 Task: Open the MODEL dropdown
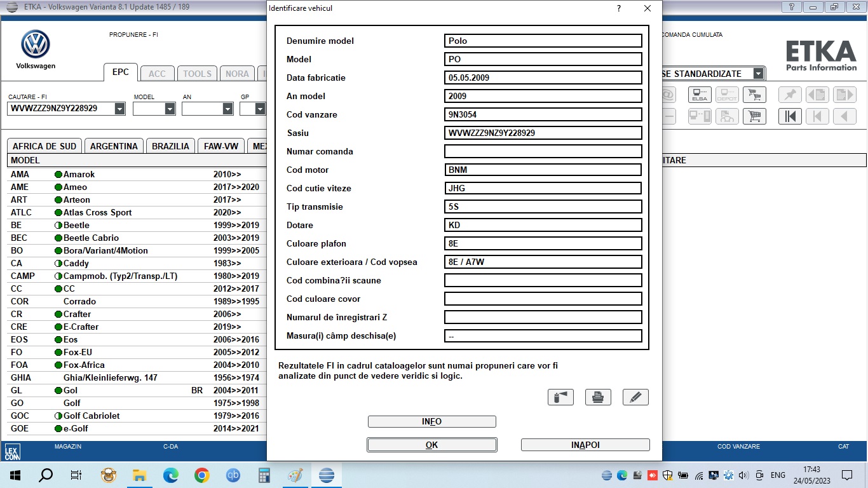(x=170, y=109)
